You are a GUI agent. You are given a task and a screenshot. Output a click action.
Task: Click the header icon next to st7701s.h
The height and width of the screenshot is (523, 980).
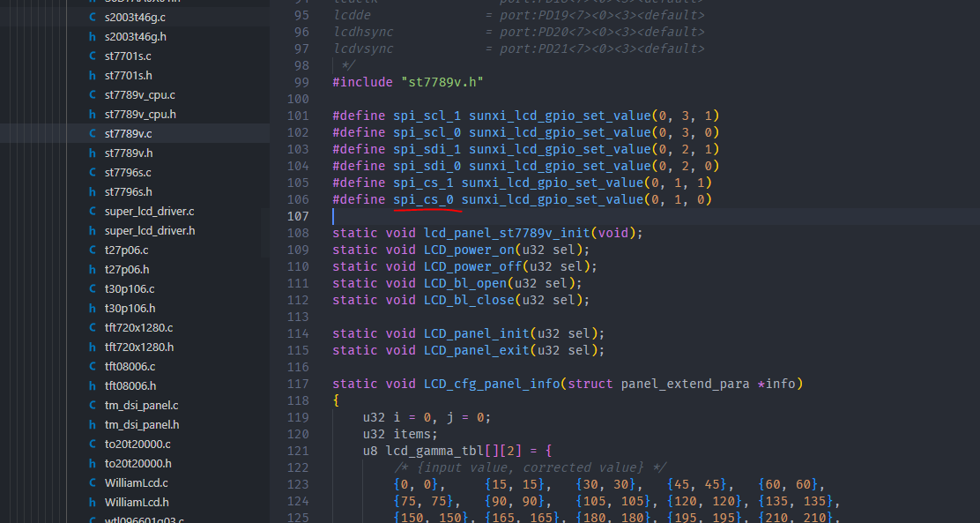click(x=93, y=75)
